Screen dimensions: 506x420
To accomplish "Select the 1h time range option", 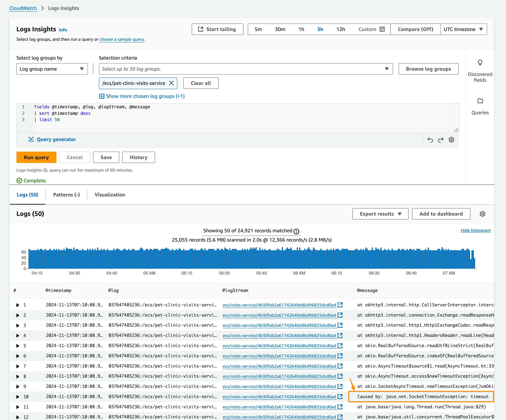I will tap(301, 29).
